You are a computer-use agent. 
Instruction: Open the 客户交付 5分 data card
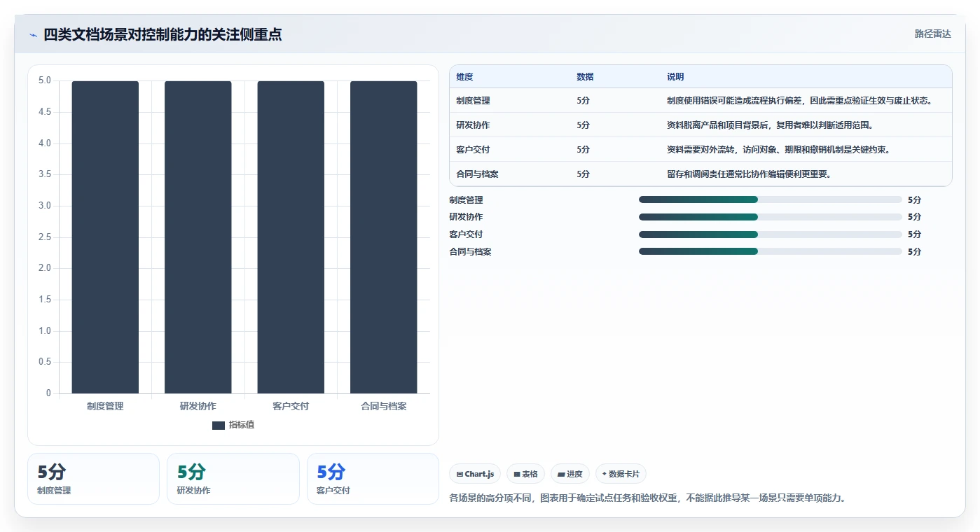pyautogui.click(x=373, y=479)
